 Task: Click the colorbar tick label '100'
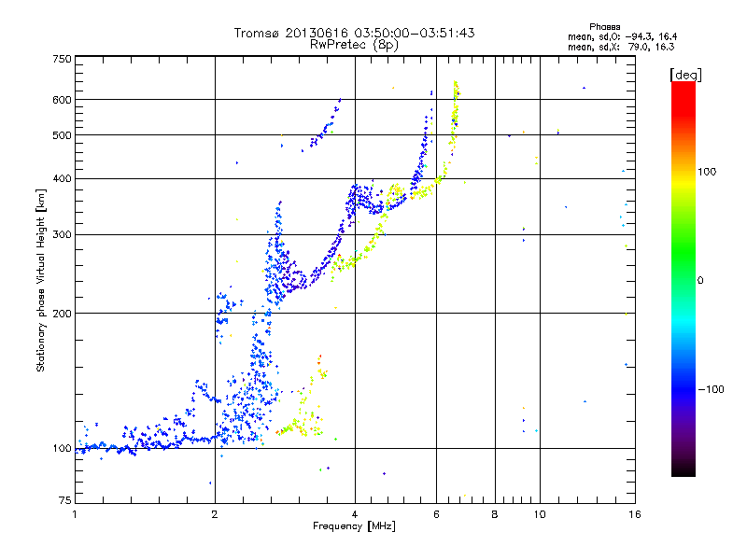[707, 172]
